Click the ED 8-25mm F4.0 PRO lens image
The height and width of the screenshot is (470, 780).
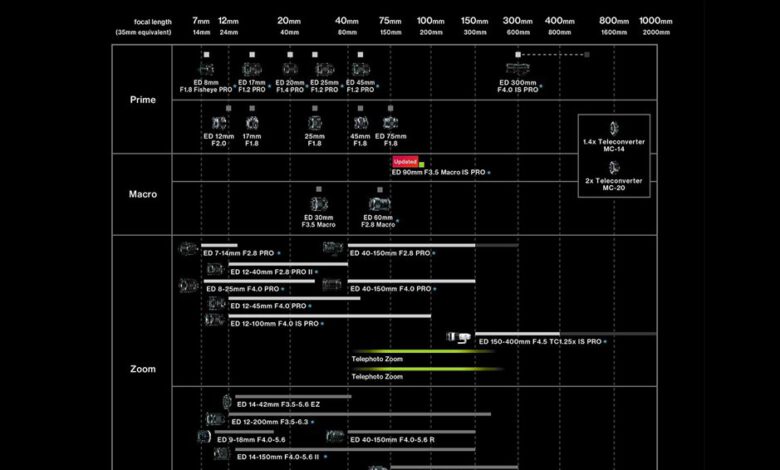coord(189,285)
